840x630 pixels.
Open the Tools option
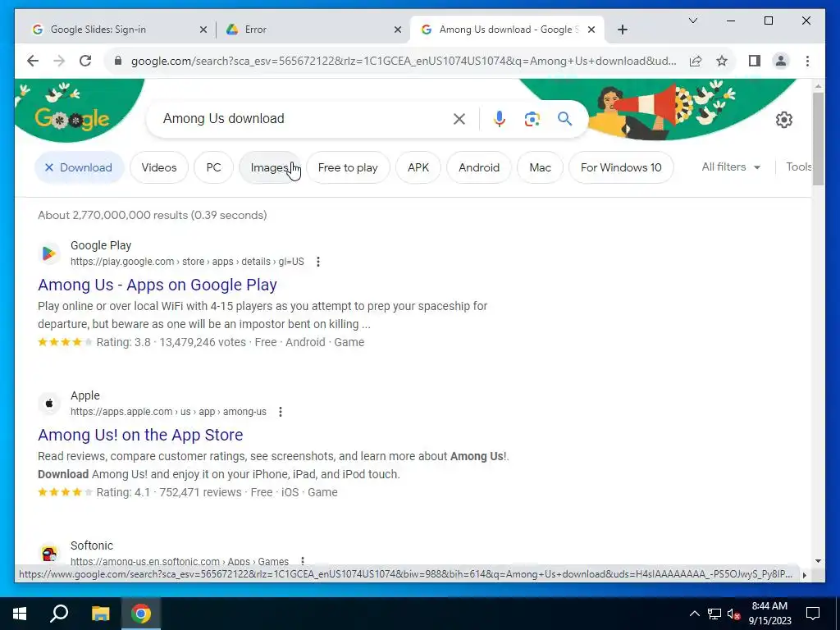pos(798,167)
